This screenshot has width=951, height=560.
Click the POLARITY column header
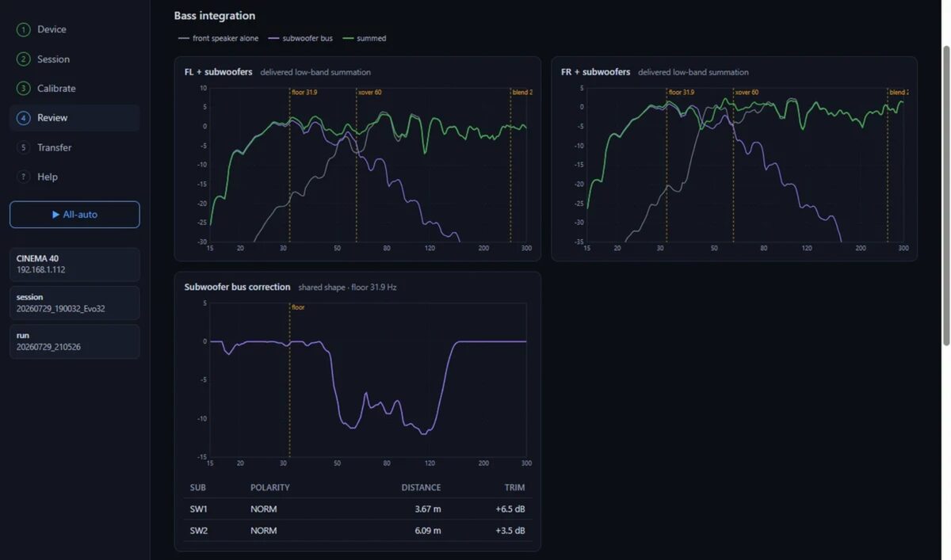270,488
